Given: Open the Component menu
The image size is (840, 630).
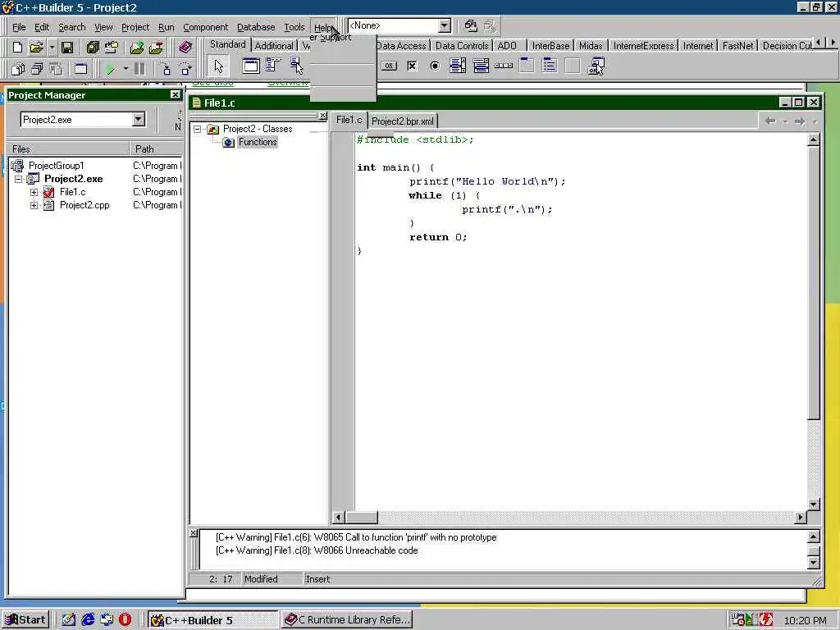Looking at the screenshot, I should [205, 27].
